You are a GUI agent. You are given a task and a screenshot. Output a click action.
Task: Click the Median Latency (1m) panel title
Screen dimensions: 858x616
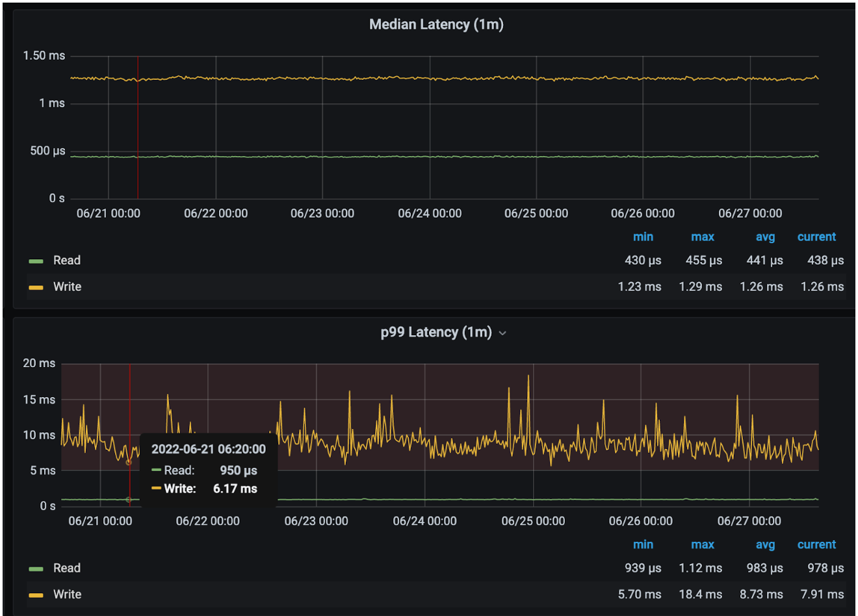point(436,25)
